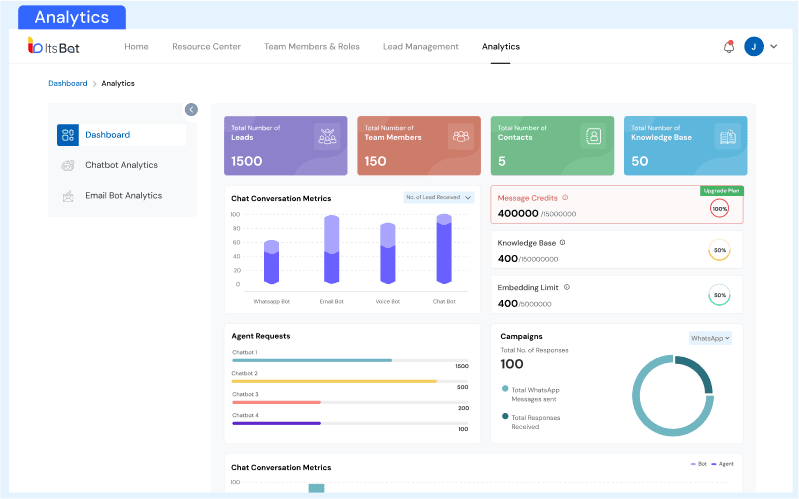The height and width of the screenshot is (499, 799).
Task: Click the Campaigns donut chart
Action: [x=673, y=396]
